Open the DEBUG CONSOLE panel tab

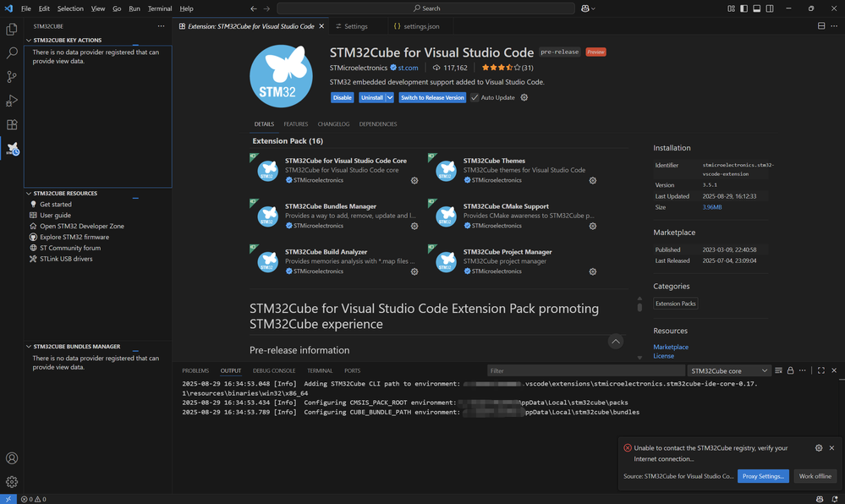coord(274,371)
